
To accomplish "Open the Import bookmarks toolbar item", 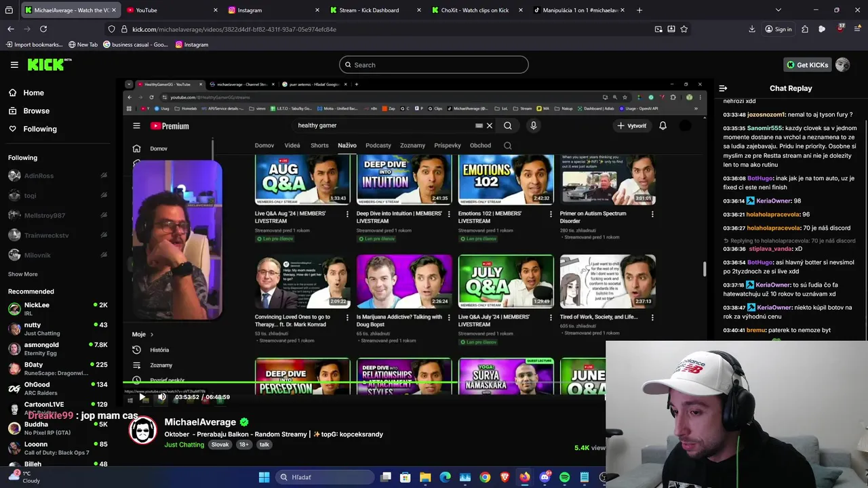I will (x=34, y=45).
